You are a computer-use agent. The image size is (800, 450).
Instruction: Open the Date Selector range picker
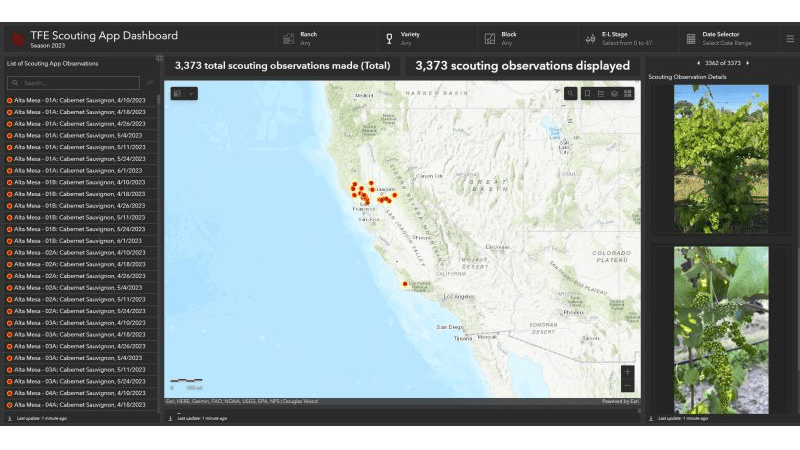click(x=730, y=38)
